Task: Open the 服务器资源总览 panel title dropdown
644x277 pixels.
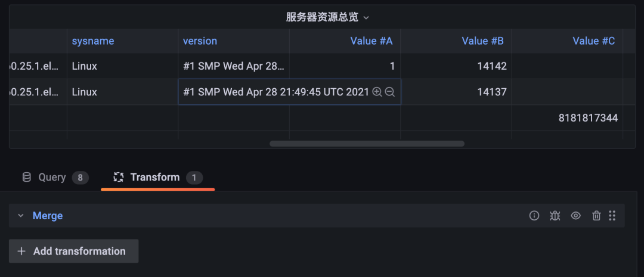Action: (328, 17)
